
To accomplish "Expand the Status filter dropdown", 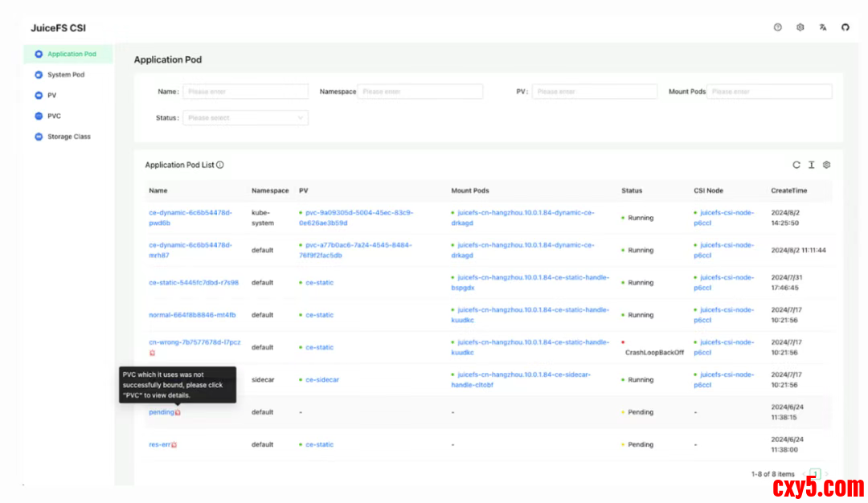I will [245, 118].
